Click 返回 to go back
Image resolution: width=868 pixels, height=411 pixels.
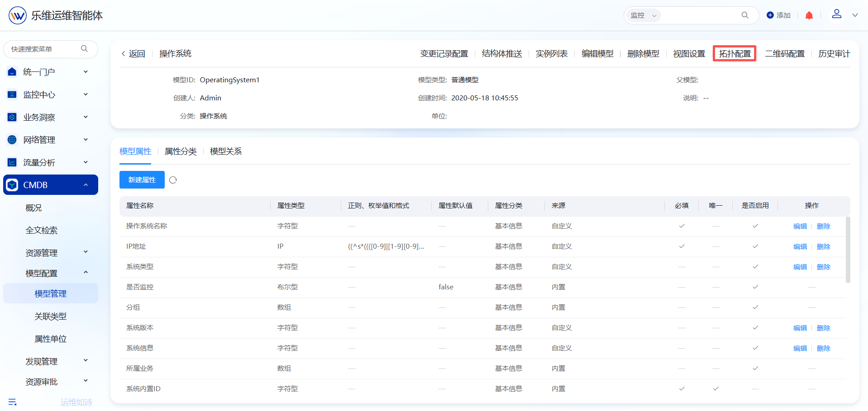(137, 54)
